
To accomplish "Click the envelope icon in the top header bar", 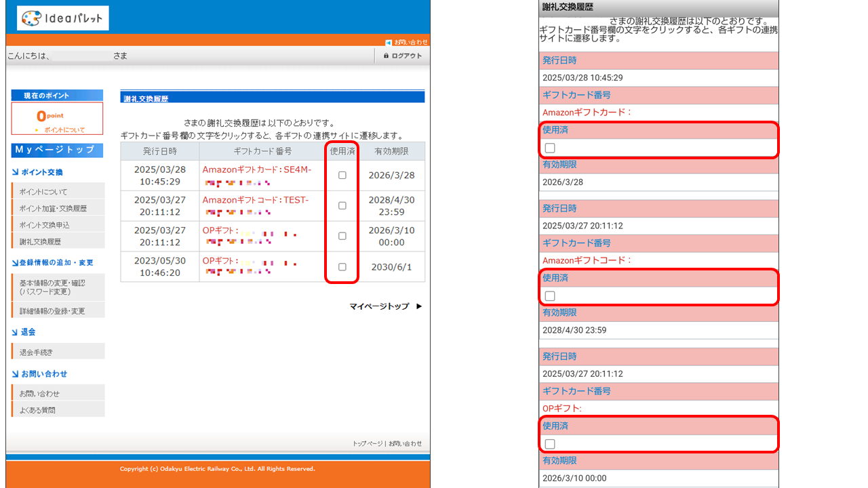I will (389, 42).
